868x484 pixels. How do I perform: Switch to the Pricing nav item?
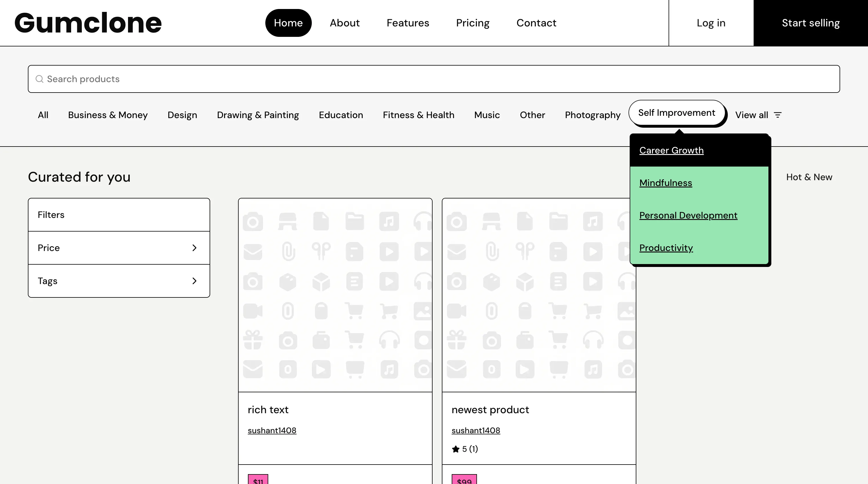(x=472, y=23)
